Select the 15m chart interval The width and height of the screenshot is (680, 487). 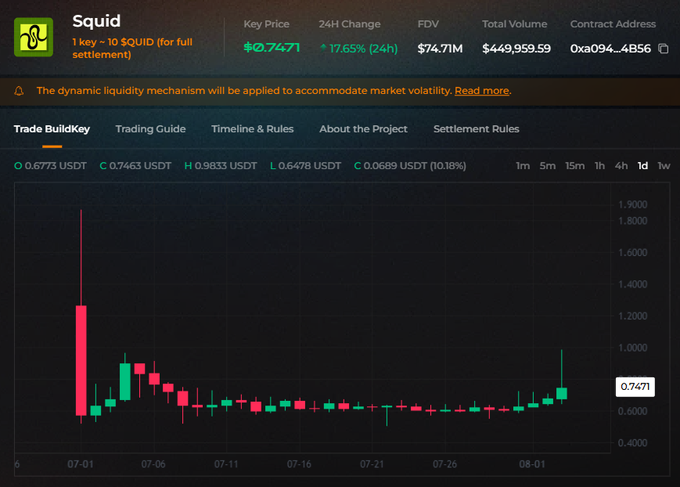click(575, 166)
